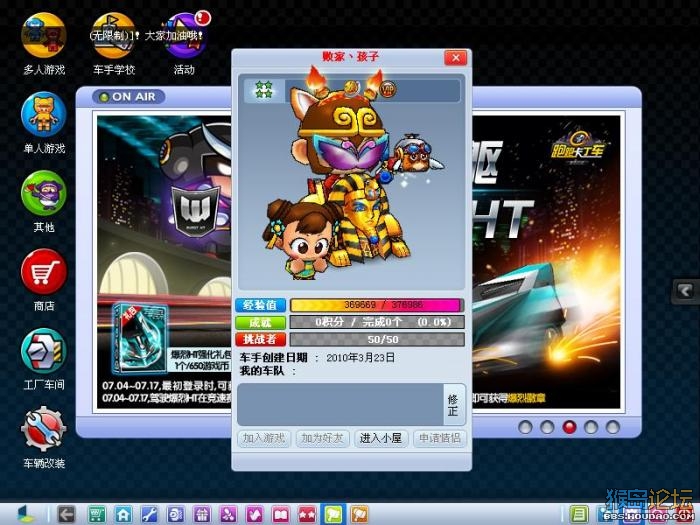
Task: Click the 成就 achievement progress bar
Action: point(377,322)
